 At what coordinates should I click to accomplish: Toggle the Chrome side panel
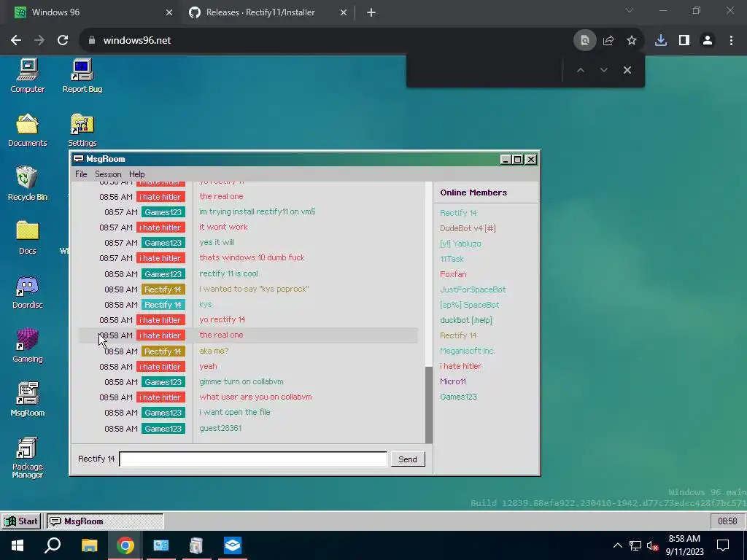click(684, 41)
